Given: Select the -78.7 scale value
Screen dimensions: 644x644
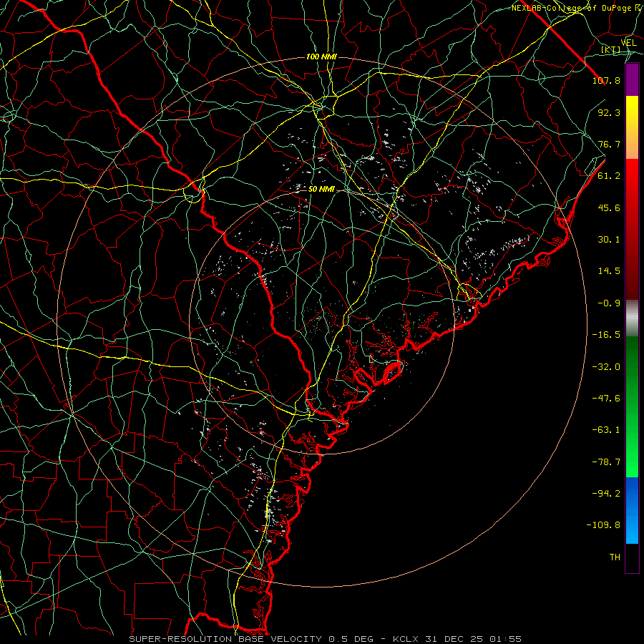Looking at the screenshot, I should [x=606, y=462].
